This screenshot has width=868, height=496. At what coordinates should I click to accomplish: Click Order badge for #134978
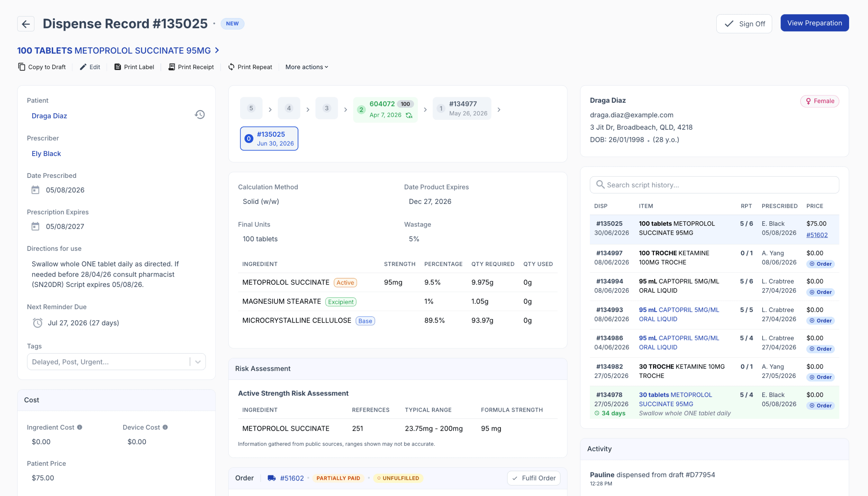pos(821,406)
